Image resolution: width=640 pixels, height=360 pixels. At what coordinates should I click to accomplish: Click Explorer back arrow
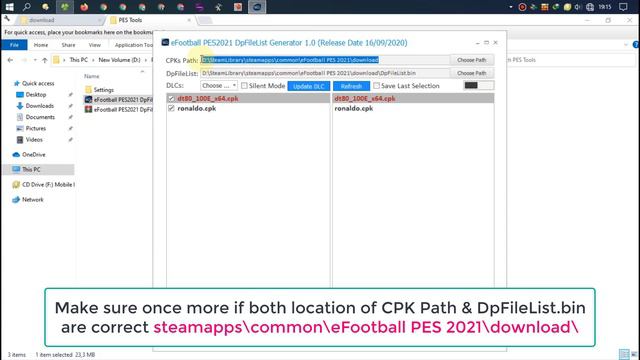click(x=10, y=60)
